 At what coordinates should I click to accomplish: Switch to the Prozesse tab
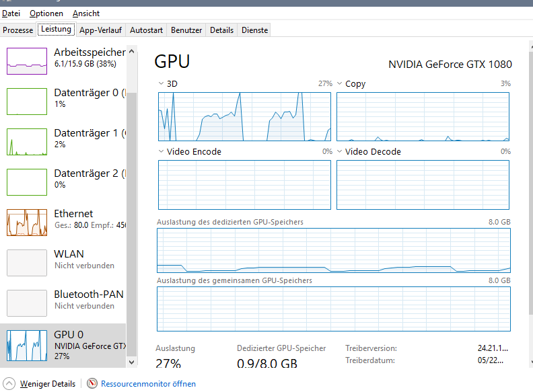(17, 30)
